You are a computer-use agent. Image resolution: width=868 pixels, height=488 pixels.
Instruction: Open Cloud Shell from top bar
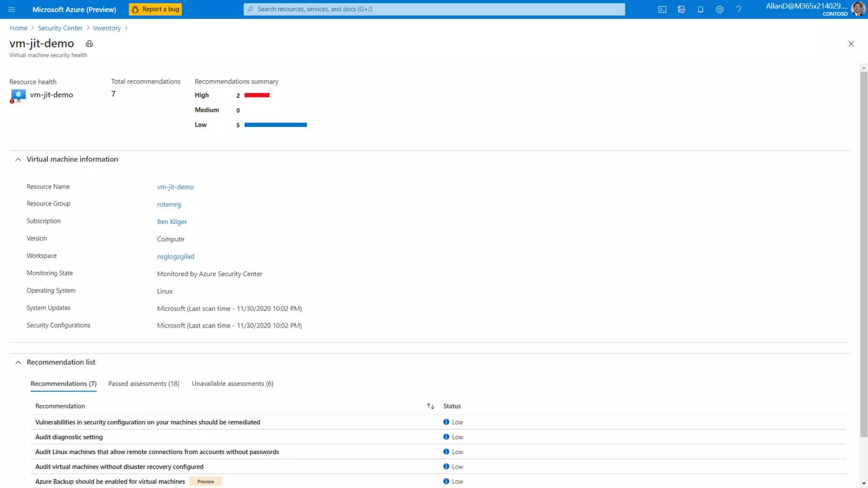[x=662, y=9]
